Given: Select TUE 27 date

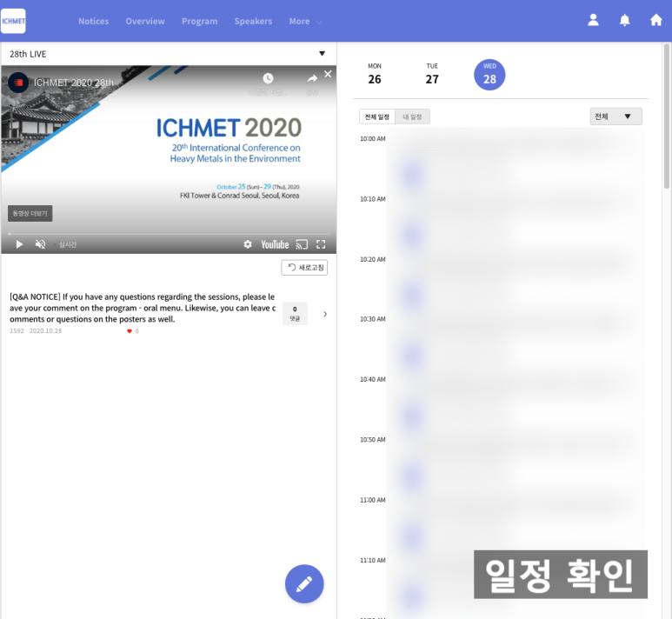Looking at the screenshot, I should [x=432, y=75].
